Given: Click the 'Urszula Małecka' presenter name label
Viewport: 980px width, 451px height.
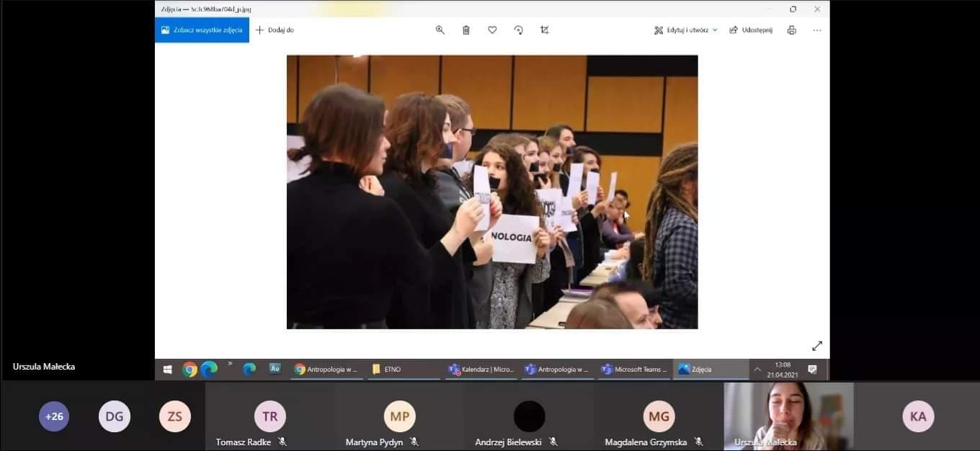Looking at the screenshot, I should tap(44, 367).
